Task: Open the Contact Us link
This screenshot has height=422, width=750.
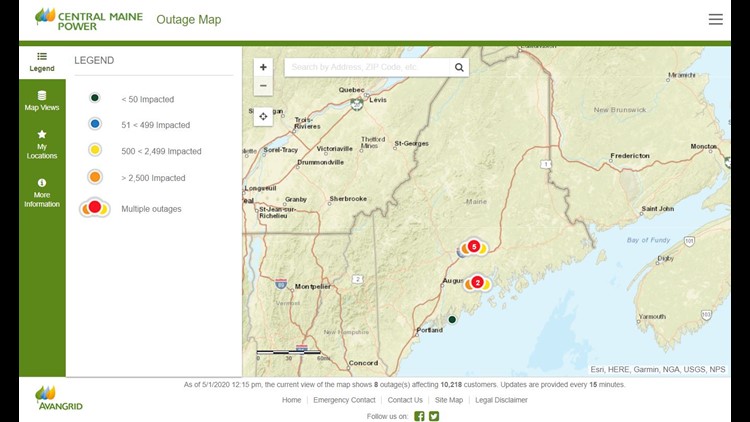Action: 405,400
